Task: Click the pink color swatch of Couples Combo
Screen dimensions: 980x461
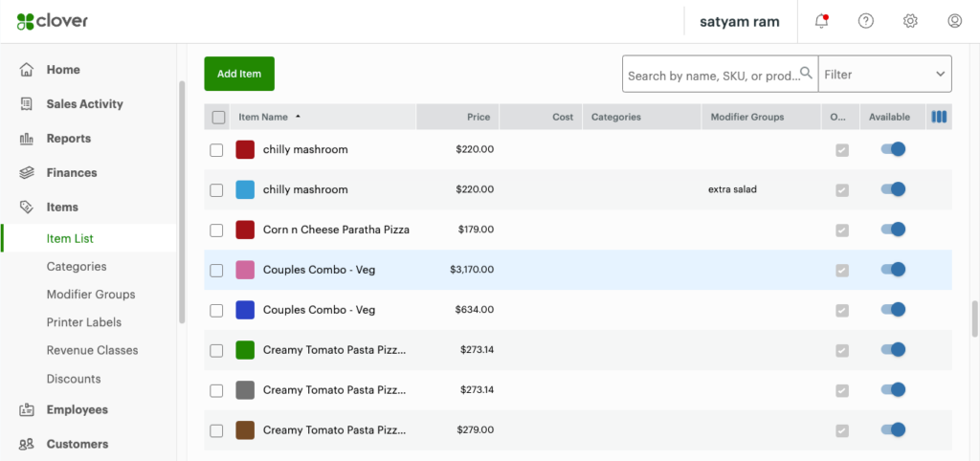Action: pos(245,270)
